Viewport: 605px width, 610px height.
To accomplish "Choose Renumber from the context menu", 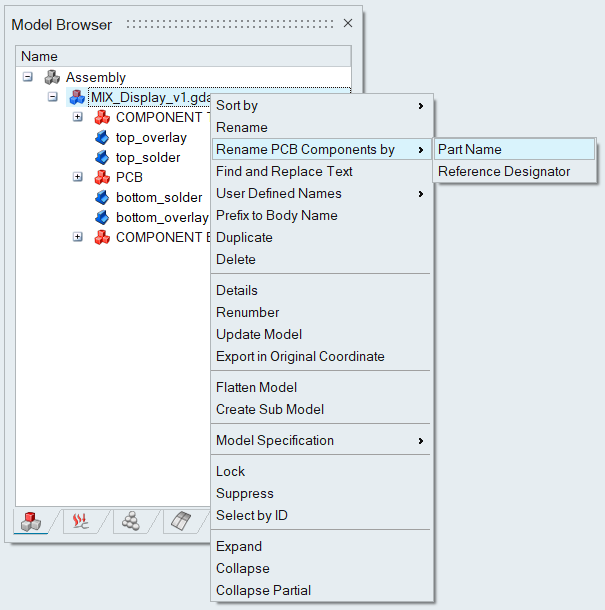I will point(322,312).
